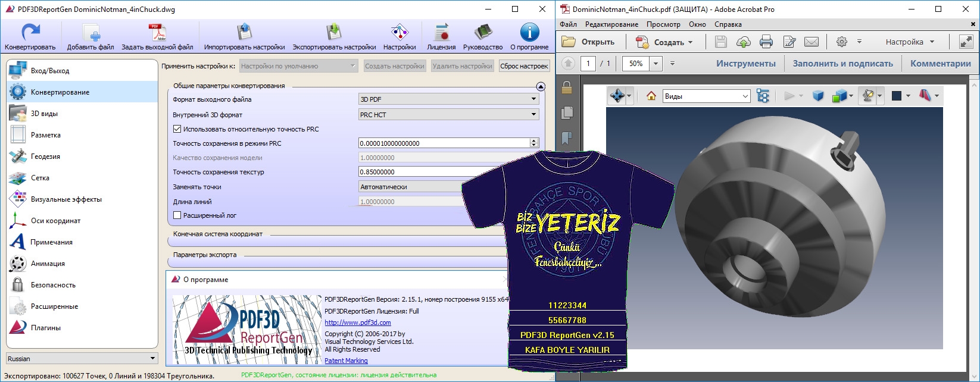
Task: Toggle 3D perspective projection cube icon
Action: [x=818, y=96]
